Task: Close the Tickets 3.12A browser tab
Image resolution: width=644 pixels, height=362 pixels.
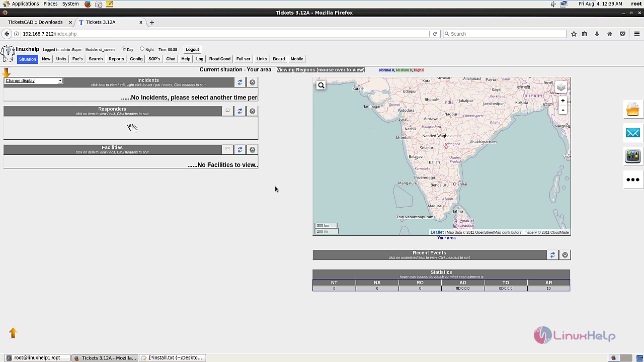Action: pos(141,22)
